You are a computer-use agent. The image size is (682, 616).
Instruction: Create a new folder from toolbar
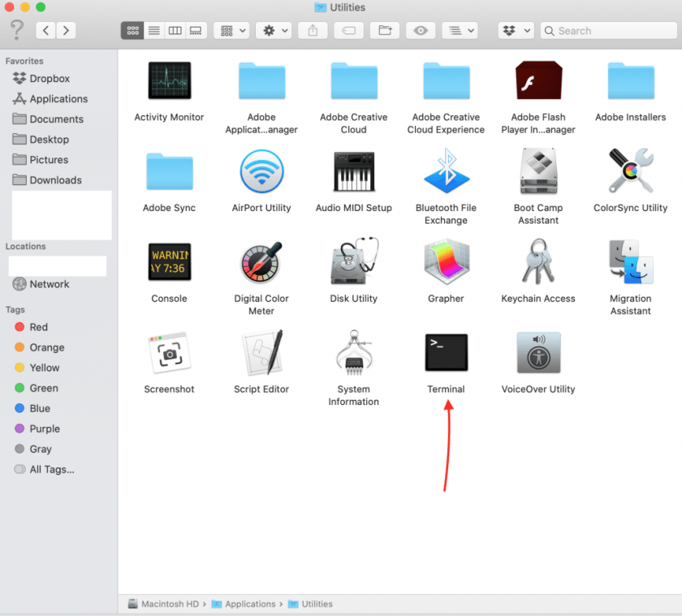pos(385,30)
